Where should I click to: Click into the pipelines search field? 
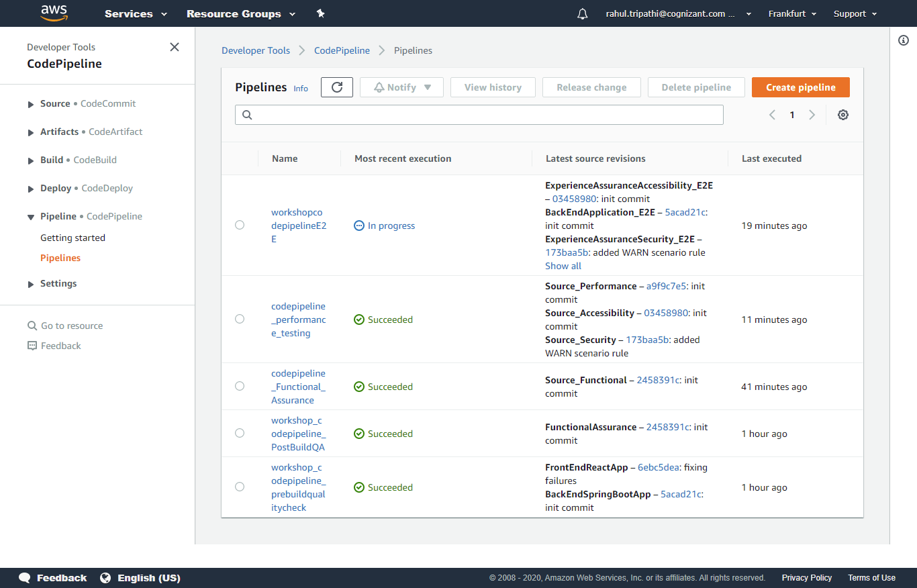coord(479,115)
